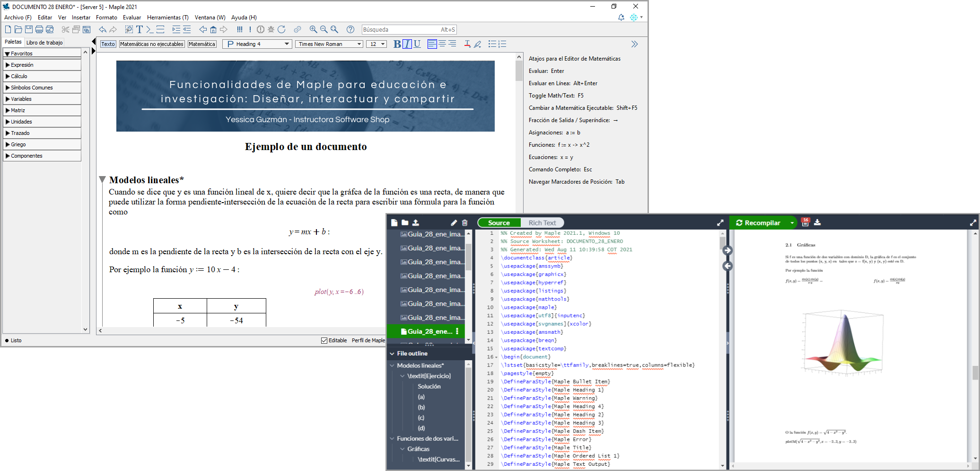Switch editor to Rich Text mode

click(542, 222)
